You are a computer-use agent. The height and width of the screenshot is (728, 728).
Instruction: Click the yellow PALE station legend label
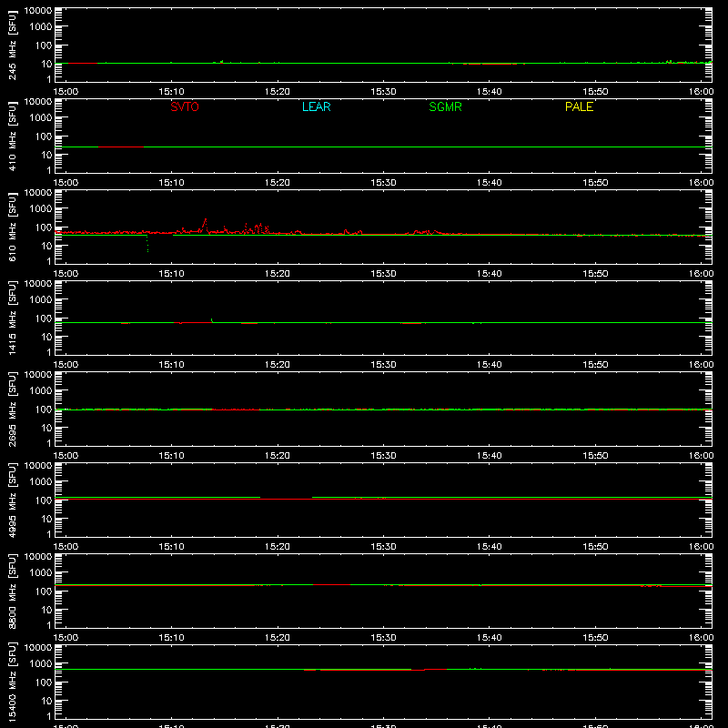click(x=579, y=106)
